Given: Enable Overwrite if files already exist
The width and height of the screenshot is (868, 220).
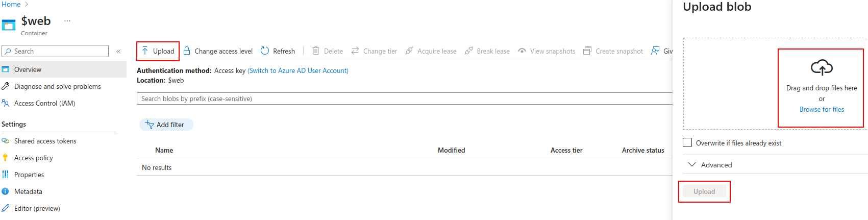Looking at the screenshot, I should tap(687, 142).
